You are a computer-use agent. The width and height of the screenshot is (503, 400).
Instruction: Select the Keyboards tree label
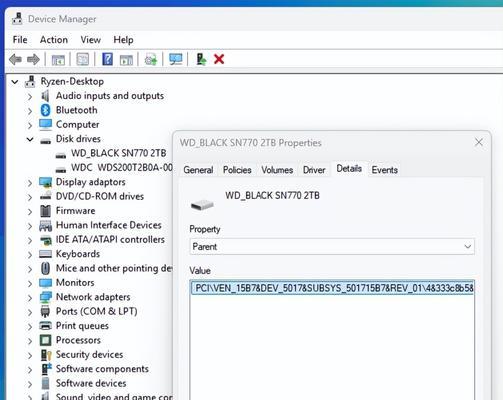tap(78, 254)
